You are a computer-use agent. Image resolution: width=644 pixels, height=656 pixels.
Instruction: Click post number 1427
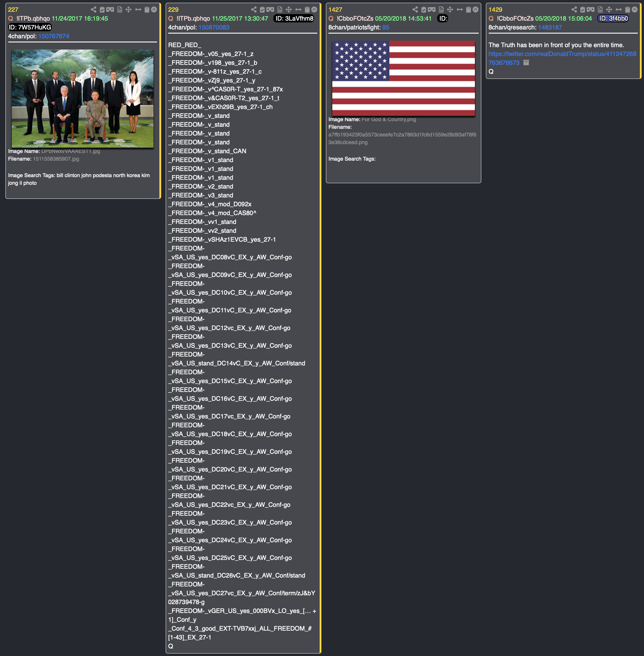335,10
